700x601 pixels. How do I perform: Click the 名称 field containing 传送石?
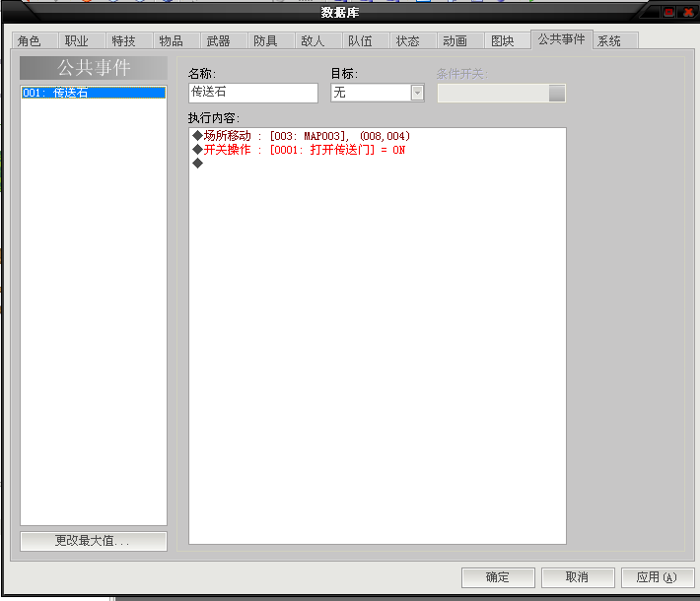click(x=253, y=93)
